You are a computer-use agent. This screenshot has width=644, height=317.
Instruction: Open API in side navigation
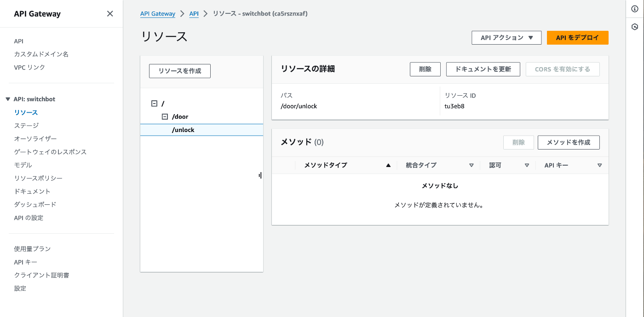(x=19, y=41)
